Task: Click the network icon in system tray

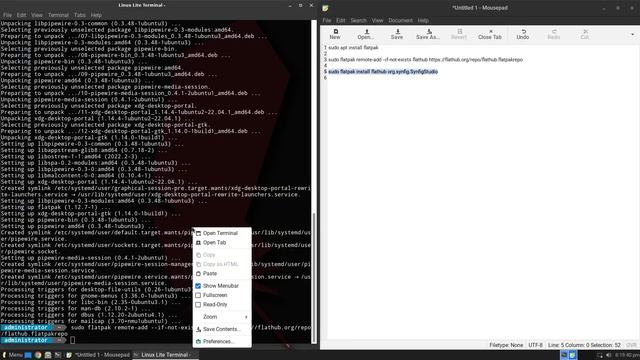Action: pyautogui.click(x=600, y=355)
